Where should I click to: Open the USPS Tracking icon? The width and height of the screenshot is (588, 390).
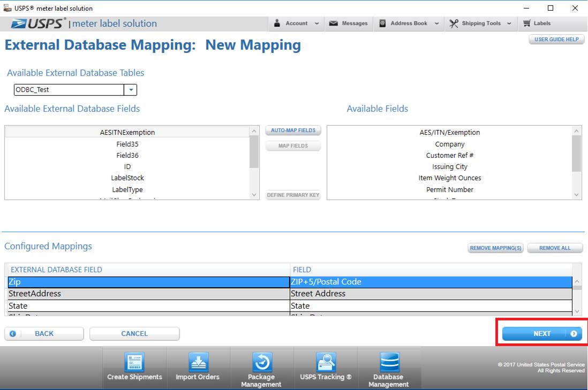tap(326, 362)
